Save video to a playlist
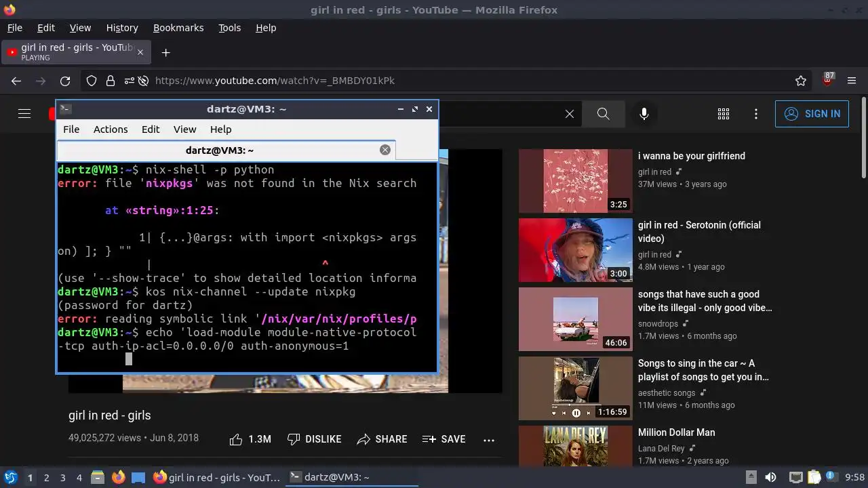868x488 pixels. point(443,439)
